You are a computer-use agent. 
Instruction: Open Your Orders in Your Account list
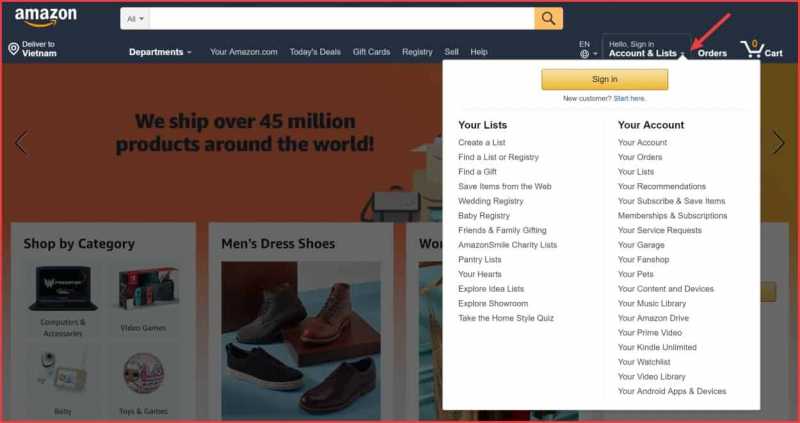[640, 157]
